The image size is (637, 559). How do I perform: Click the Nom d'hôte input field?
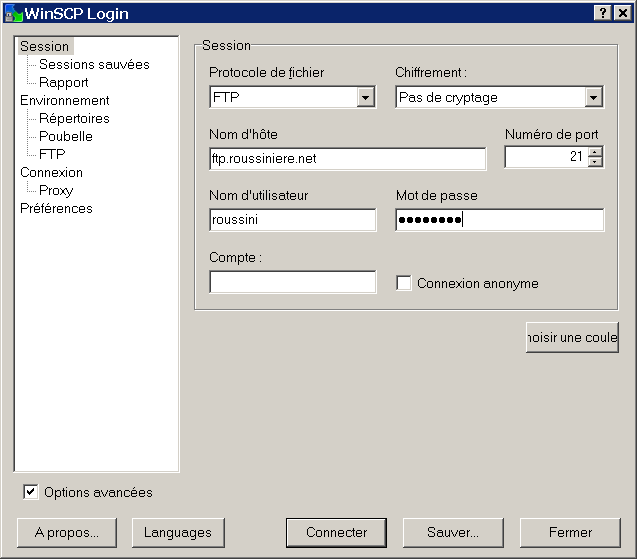(347, 159)
